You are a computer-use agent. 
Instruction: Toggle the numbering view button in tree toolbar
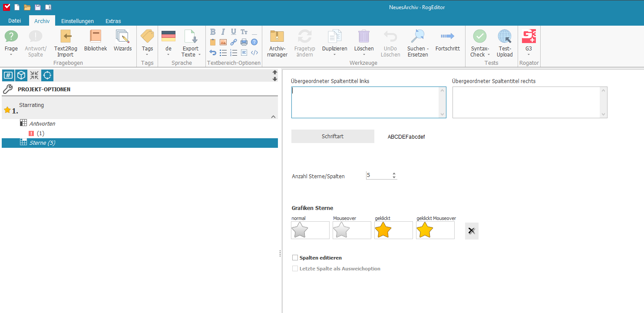point(8,75)
